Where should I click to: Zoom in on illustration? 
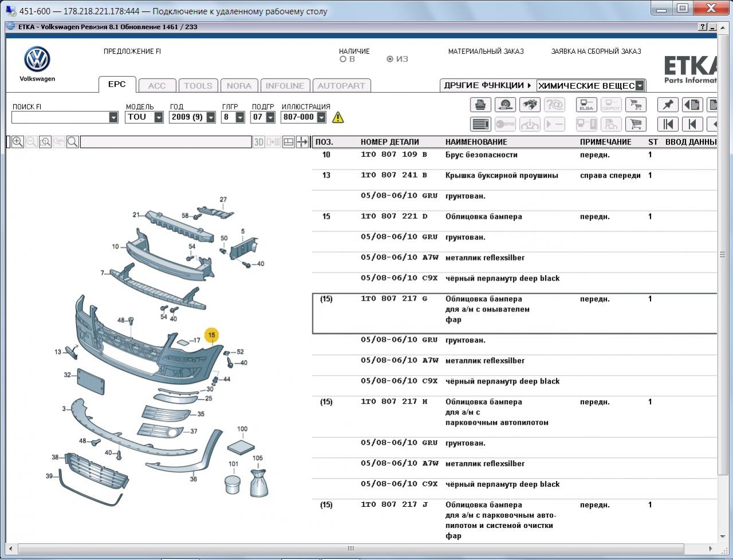[18, 141]
